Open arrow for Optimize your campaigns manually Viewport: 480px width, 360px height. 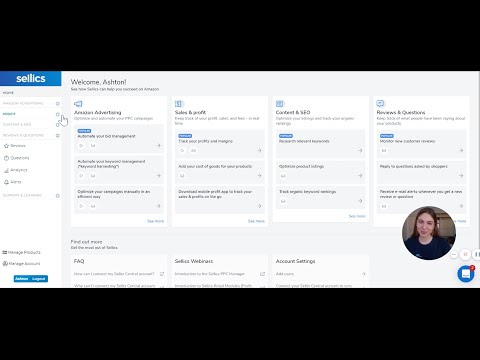[158, 206]
